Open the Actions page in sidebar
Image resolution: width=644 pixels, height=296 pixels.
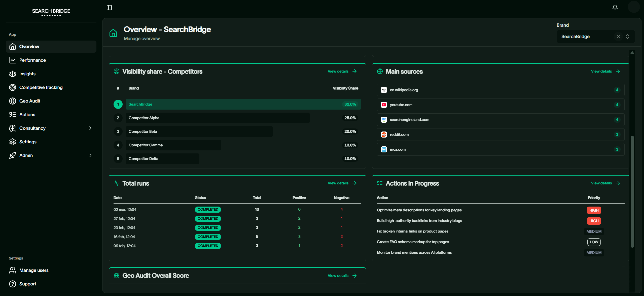pos(51,115)
